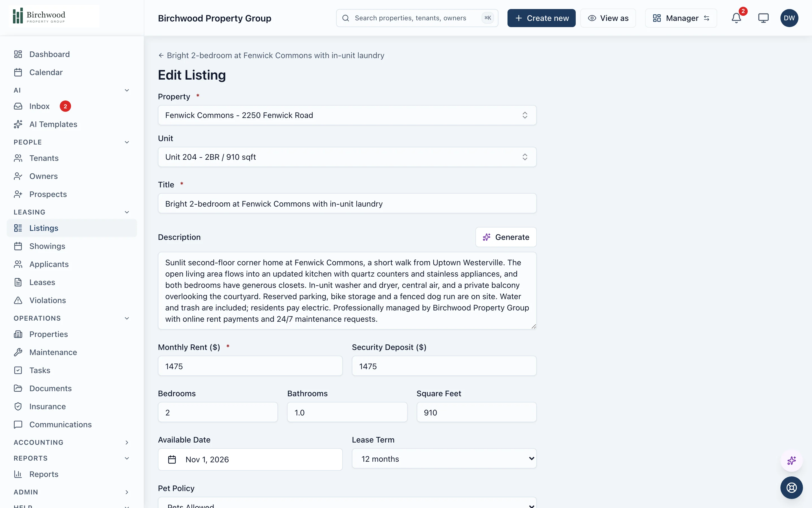Follow the Bright 2-bedroom breadcrumb link
812x508 pixels.
[275, 55]
